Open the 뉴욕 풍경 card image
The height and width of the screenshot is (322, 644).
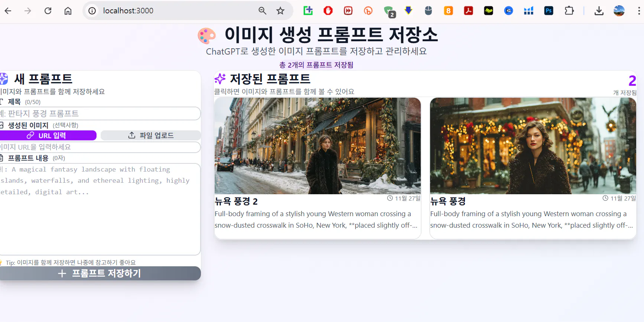point(533,146)
